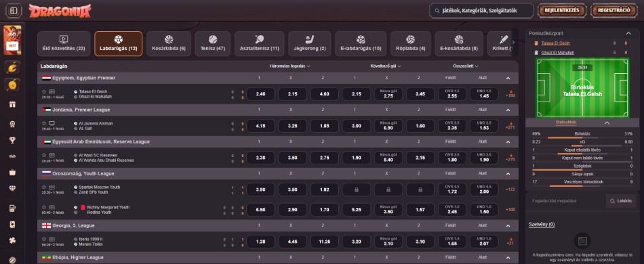Open the shopping bag sidebar icon
The width and height of the screenshot is (644, 264).
[12, 172]
